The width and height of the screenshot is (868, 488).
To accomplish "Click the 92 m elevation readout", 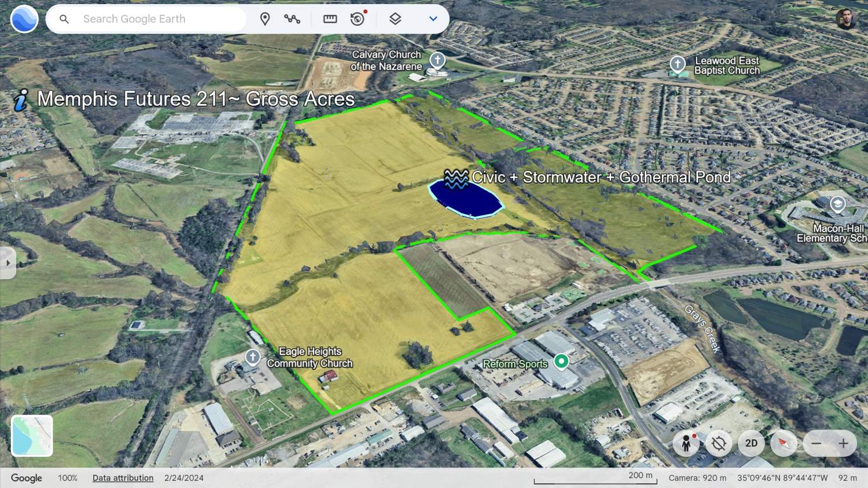I will click(847, 478).
